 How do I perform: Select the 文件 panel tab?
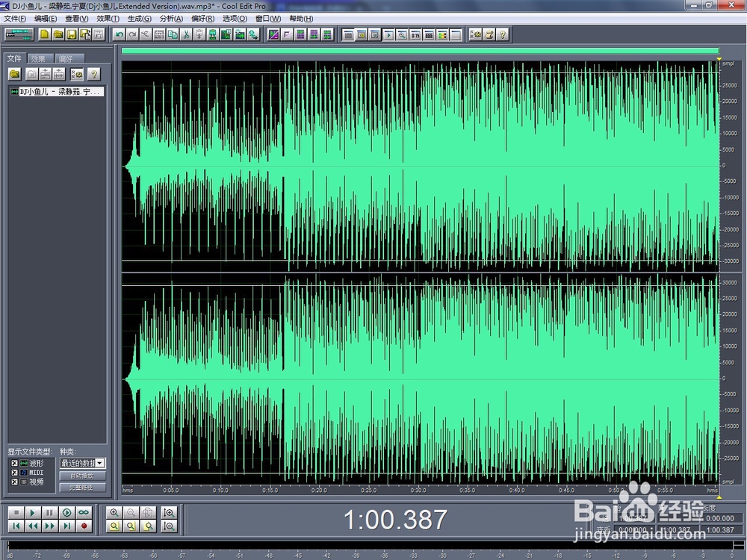point(14,58)
